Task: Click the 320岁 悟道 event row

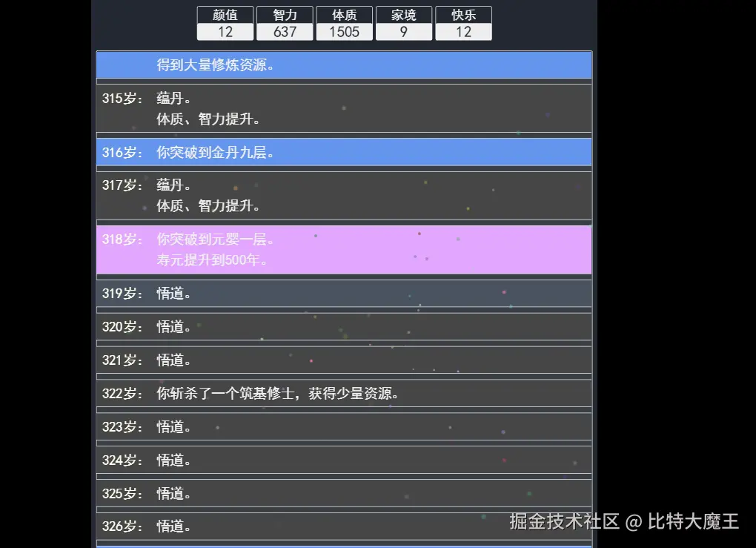Action: [x=343, y=326]
